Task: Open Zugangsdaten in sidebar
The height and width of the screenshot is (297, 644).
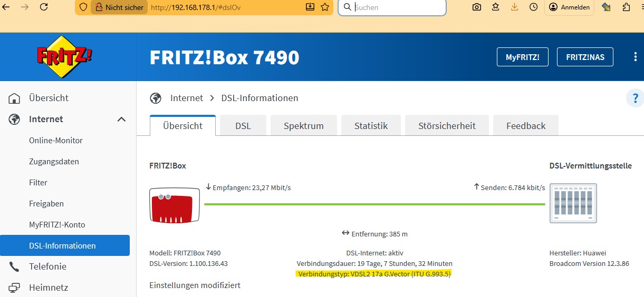Action: 54,162
